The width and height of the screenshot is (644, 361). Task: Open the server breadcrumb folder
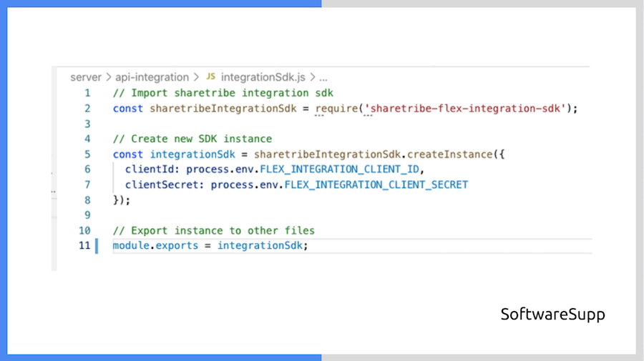tap(86, 77)
